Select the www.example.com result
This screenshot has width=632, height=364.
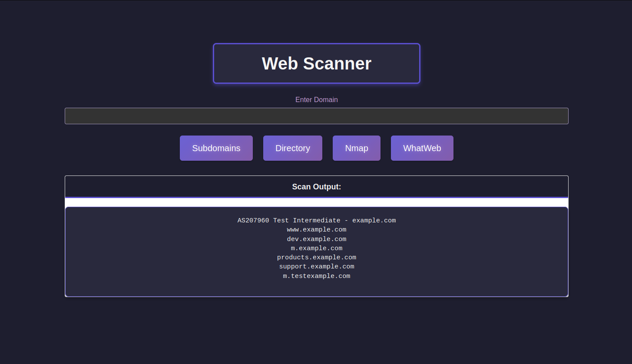coord(316,230)
